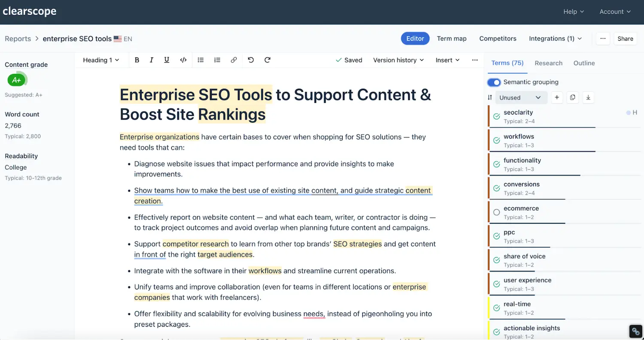644x340 pixels.
Task: Check the ecommerce term checkbox
Action: pyautogui.click(x=497, y=211)
